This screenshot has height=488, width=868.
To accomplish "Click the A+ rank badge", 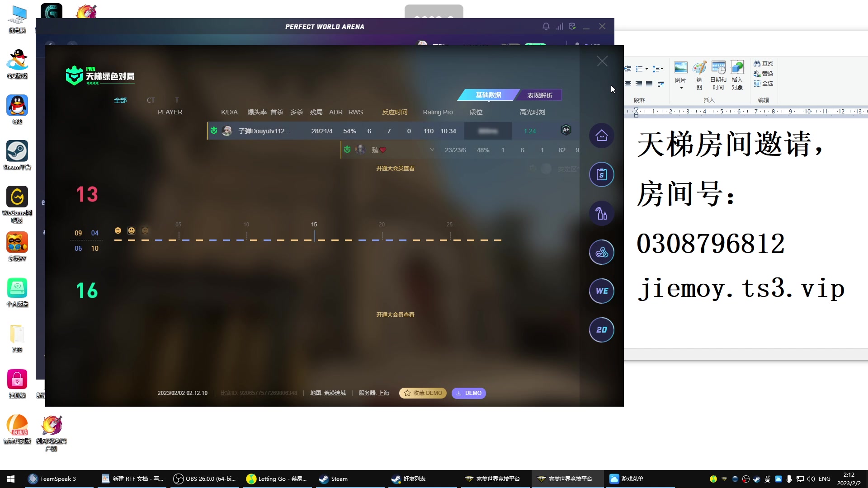I will (x=566, y=130).
